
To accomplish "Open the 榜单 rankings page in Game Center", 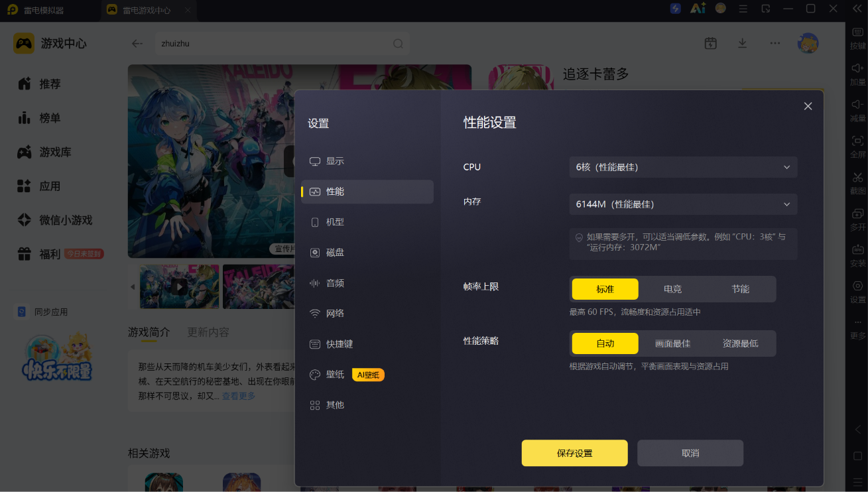I will [x=40, y=118].
